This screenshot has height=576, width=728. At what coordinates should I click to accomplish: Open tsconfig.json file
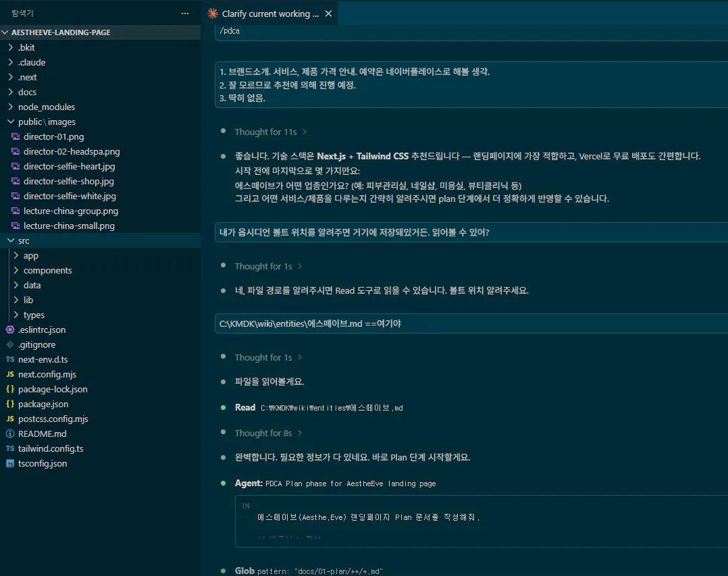pyautogui.click(x=43, y=463)
